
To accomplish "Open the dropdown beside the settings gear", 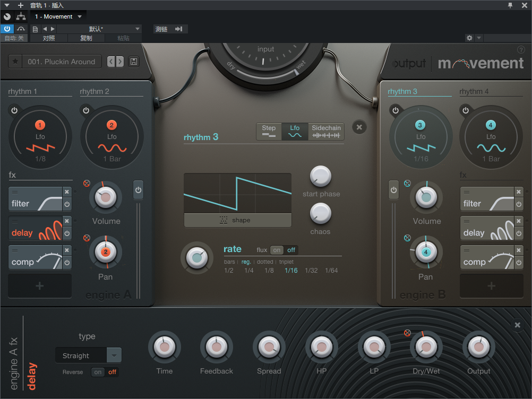I will point(479,38).
